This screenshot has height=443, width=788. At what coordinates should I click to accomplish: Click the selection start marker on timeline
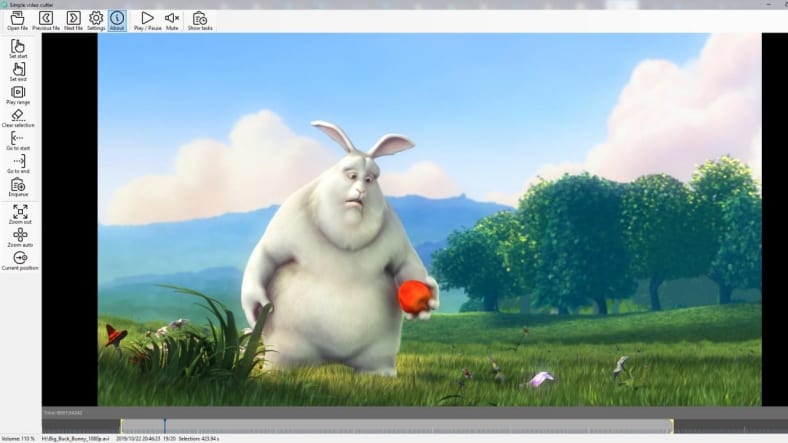click(121, 426)
